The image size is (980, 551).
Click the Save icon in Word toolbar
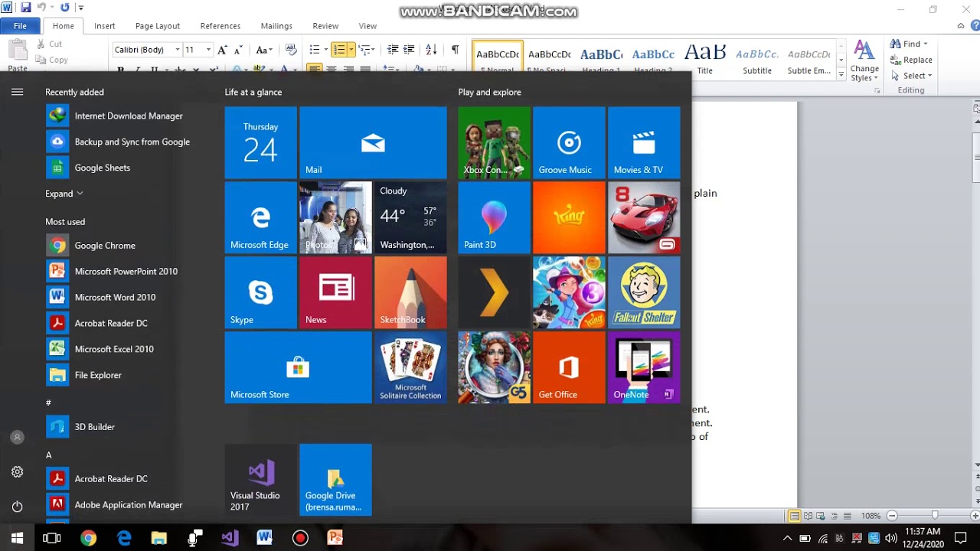26,8
